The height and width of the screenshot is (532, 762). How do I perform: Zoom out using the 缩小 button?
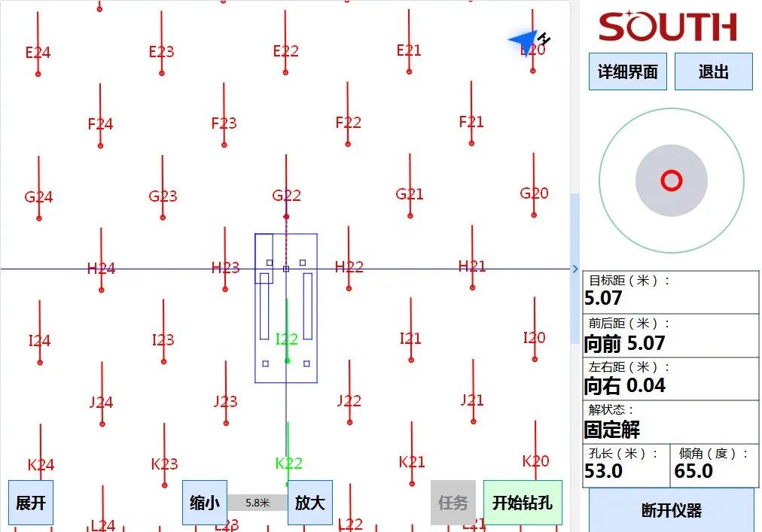coord(204,503)
